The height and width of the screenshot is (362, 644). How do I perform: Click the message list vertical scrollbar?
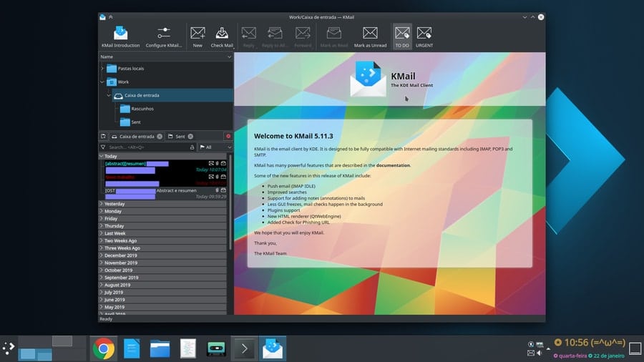[230, 202]
